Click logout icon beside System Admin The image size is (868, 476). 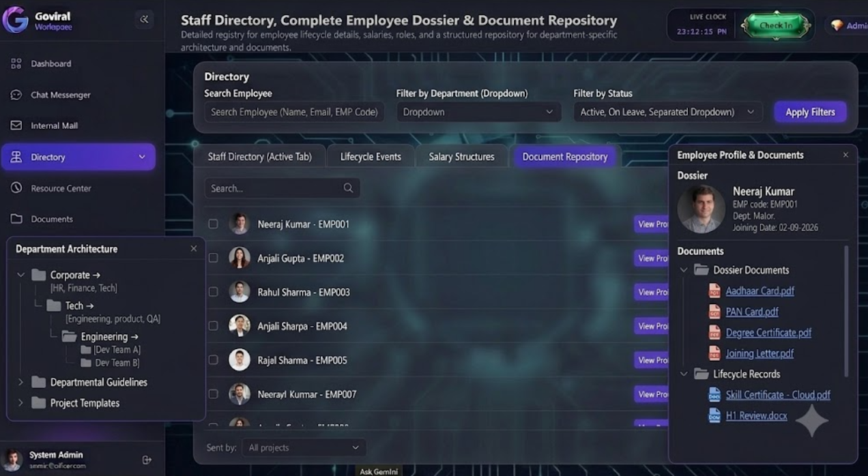(147, 460)
